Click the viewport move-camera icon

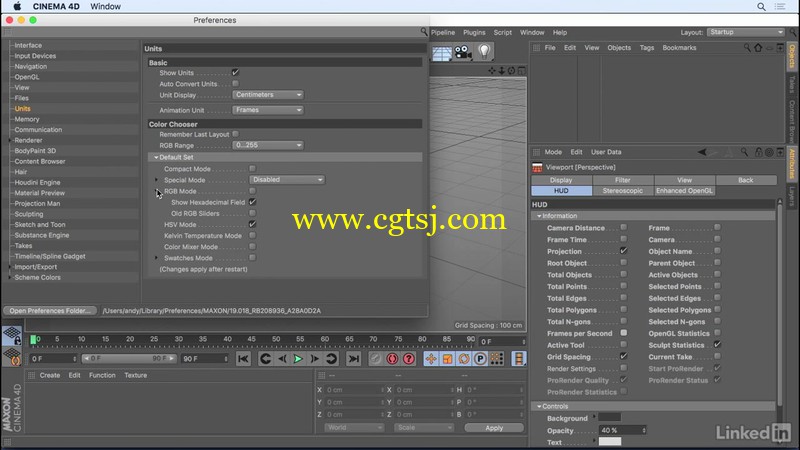(492, 71)
